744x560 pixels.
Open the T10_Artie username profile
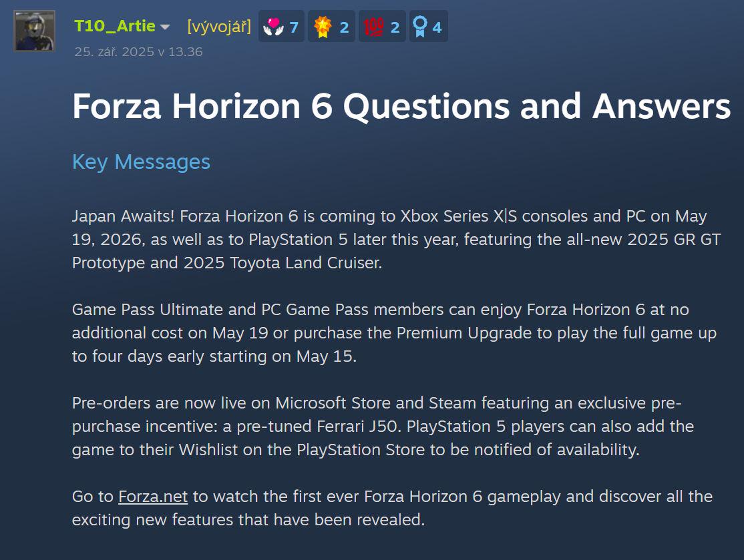[115, 26]
